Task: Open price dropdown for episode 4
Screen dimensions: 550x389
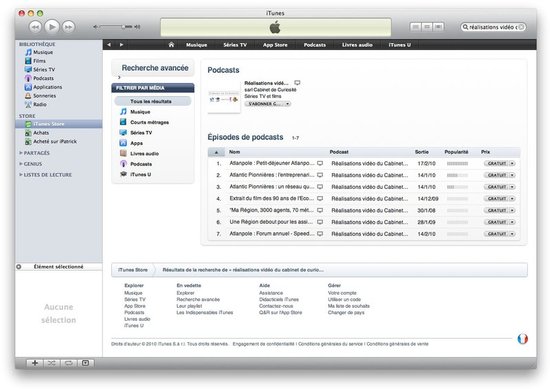Action: tap(512, 199)
